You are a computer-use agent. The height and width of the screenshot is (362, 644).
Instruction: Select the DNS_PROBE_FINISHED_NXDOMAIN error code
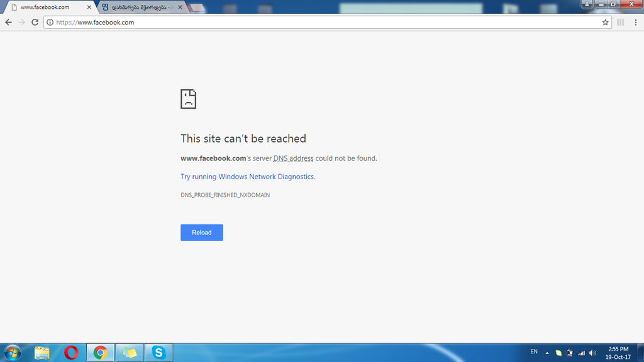tap(225, 195)
